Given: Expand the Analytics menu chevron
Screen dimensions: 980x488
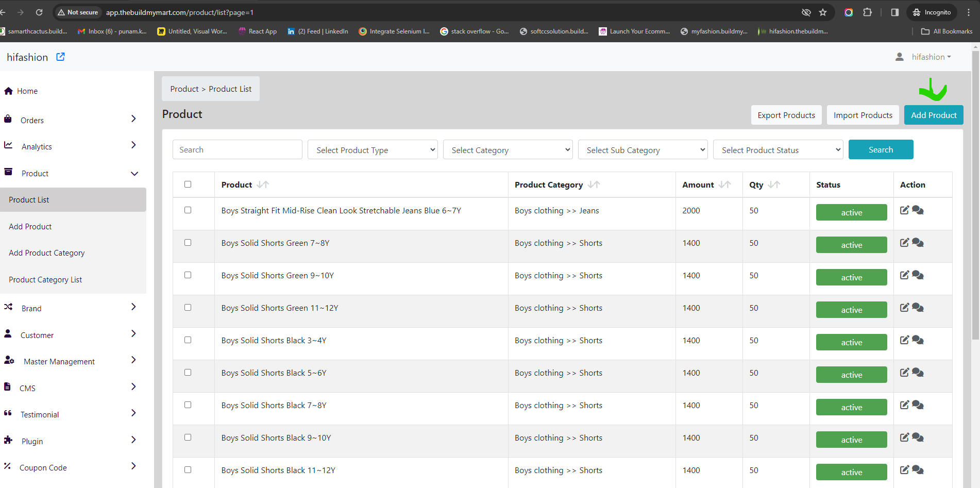Looking at the screenshot, I should (133, 145).
